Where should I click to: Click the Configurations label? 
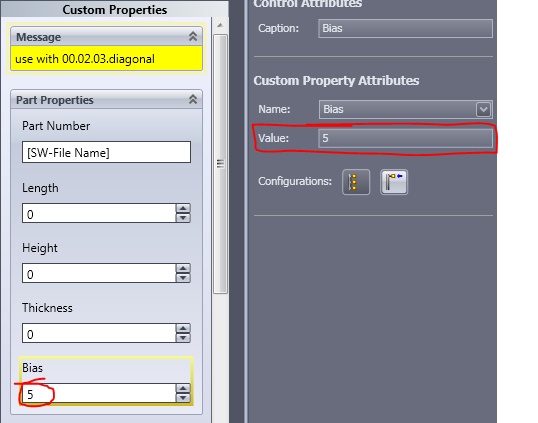click(295, 181)
